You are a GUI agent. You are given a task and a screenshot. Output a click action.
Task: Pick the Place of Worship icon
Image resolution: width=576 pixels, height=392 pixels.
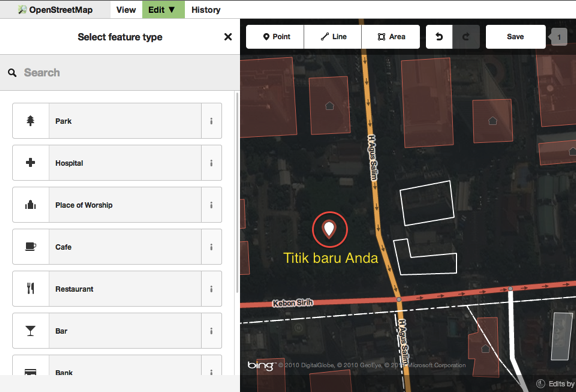click(x=30, y=204)
